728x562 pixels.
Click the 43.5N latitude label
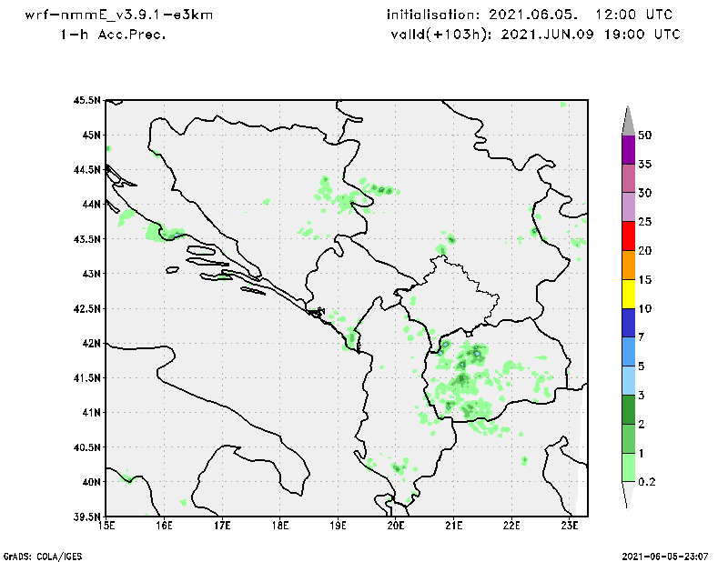(86, 239)
